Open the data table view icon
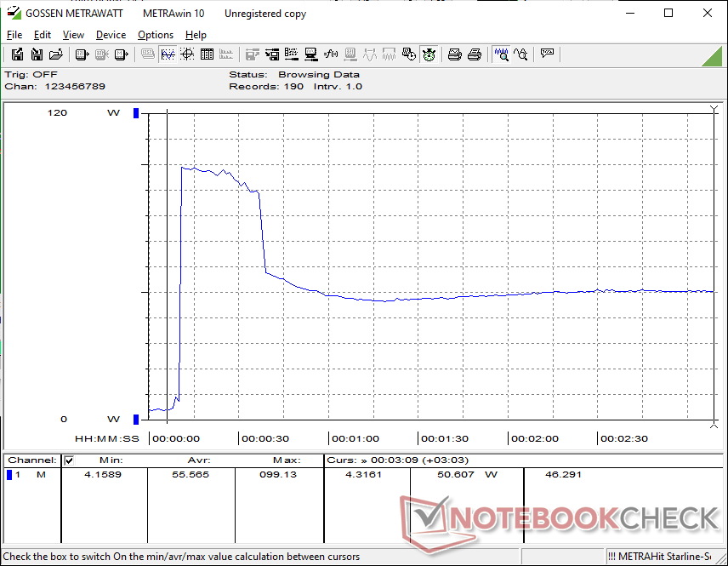The width and height of the screenshot is (728, 566). pyautogui.click(x=207, y=54)
